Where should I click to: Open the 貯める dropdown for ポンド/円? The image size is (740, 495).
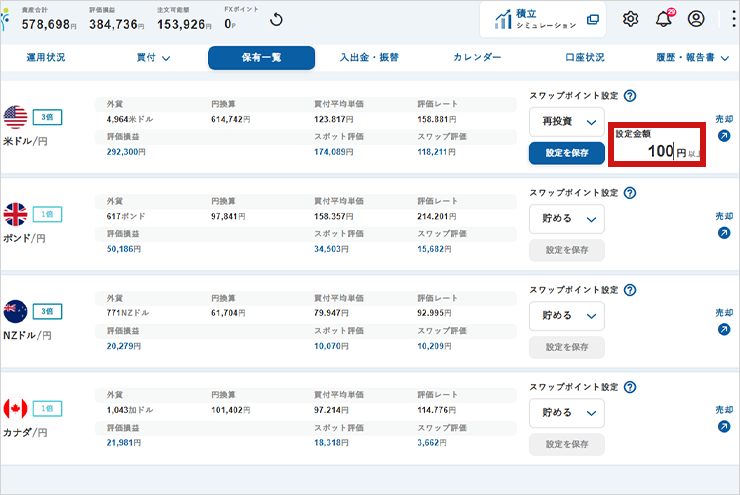[x=567, y=219]
